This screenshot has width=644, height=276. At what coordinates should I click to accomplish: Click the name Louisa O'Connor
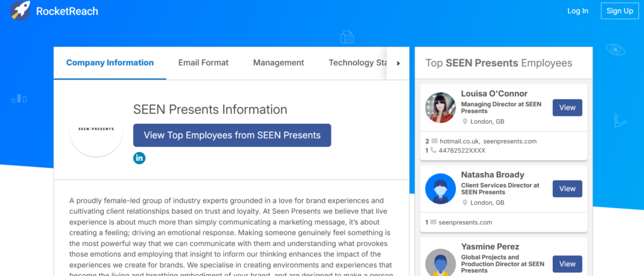(494, 94)
